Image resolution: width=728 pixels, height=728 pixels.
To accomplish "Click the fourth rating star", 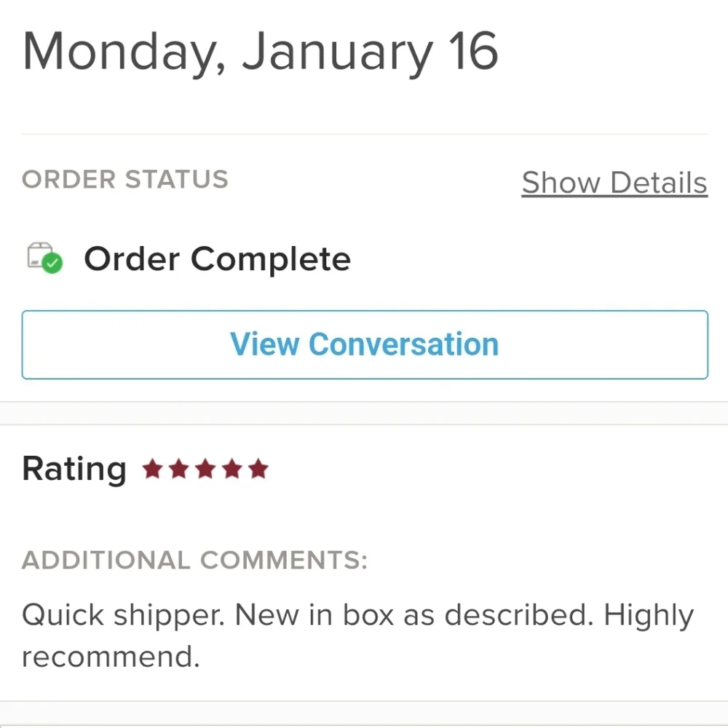I will [232, 468].
